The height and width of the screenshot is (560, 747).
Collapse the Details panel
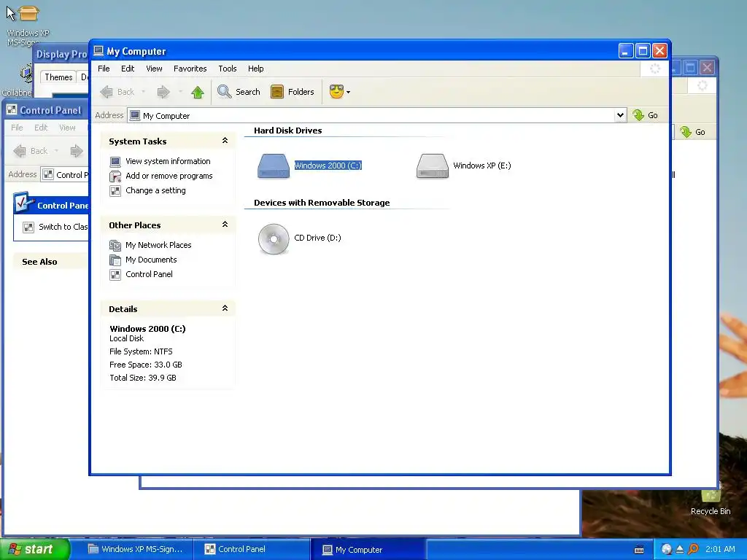coord(225,308)
